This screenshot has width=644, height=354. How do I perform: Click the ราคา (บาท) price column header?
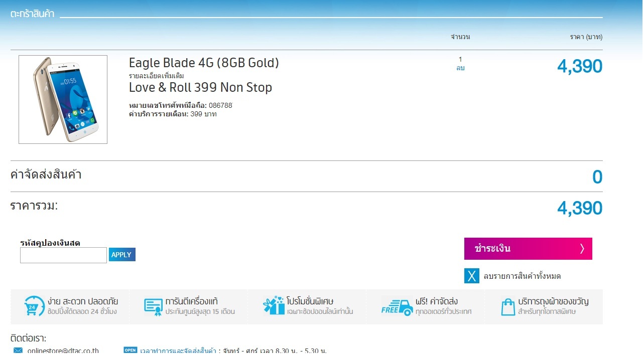[x=586, y=37]
